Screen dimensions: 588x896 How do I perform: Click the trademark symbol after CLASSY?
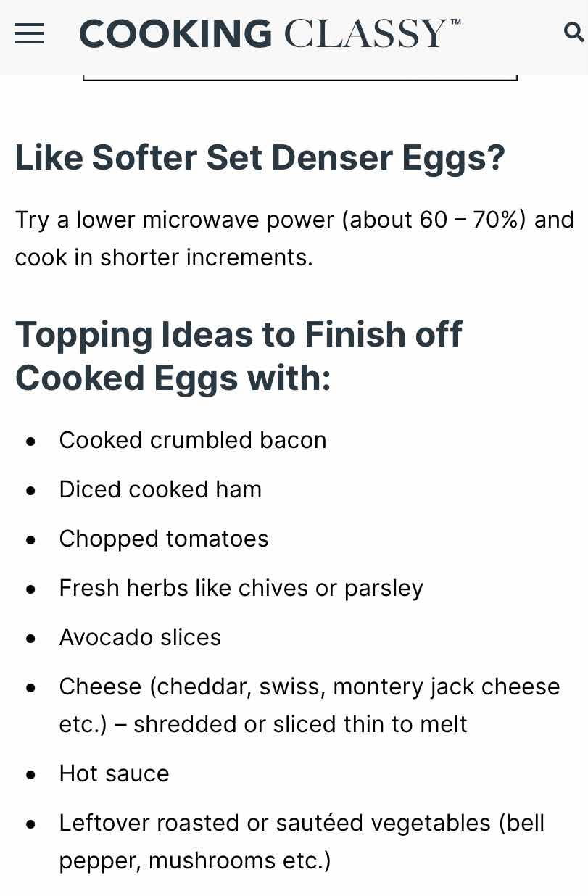[455, 22]
